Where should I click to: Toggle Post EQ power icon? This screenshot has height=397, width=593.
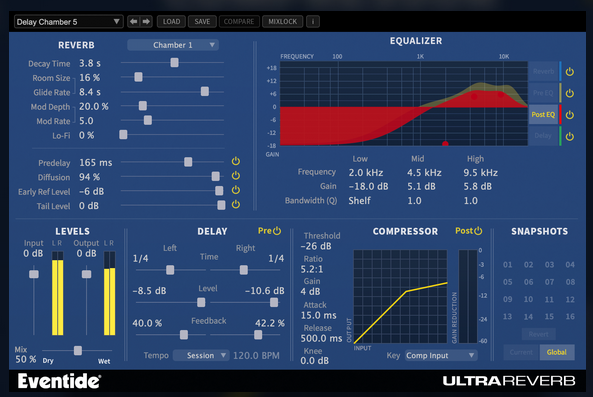570,115
